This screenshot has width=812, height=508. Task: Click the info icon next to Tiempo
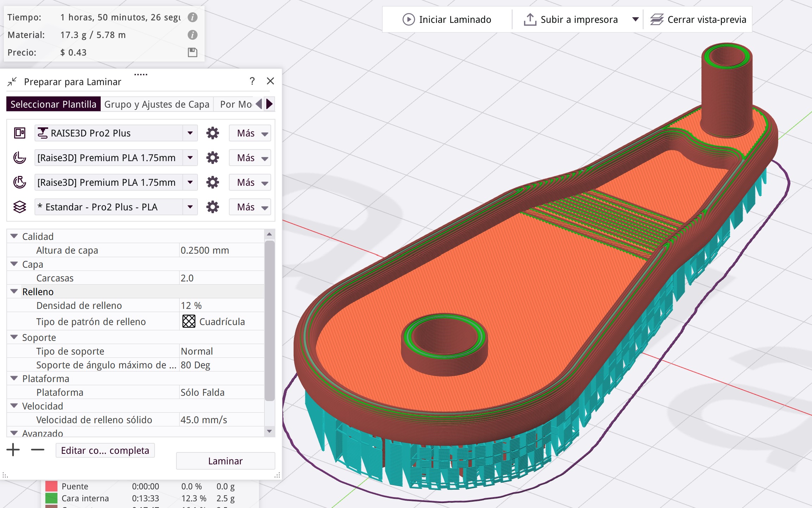(x=192, y=17)
